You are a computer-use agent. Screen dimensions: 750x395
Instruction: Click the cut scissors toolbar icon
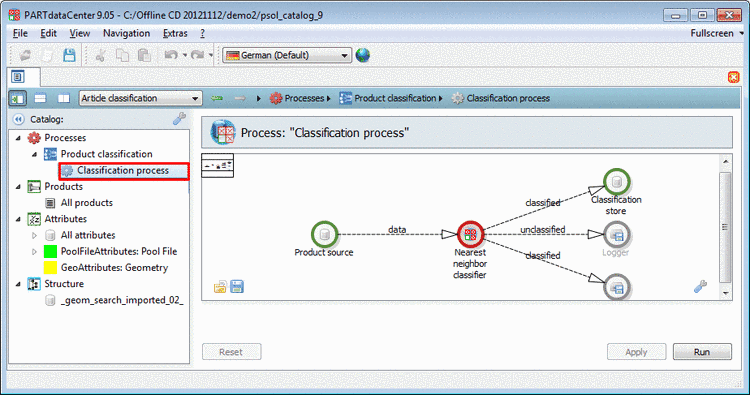(x=100, y=55)
